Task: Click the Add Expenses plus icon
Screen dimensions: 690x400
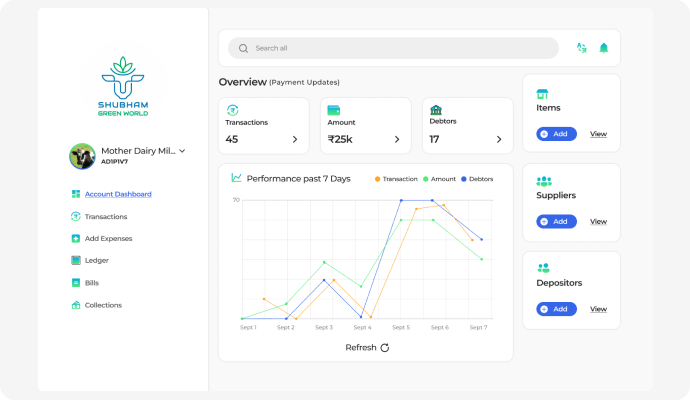Action: [76, 238]
